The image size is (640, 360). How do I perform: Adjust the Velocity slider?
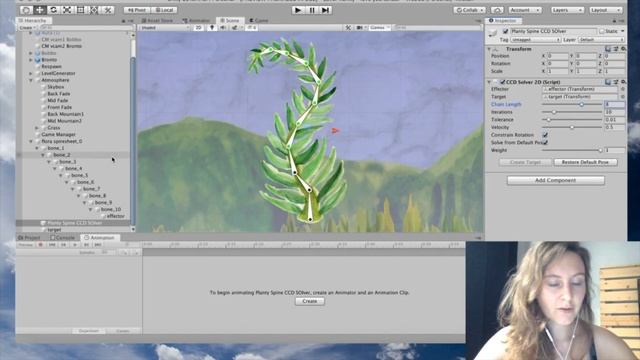[x=572, y=127]
